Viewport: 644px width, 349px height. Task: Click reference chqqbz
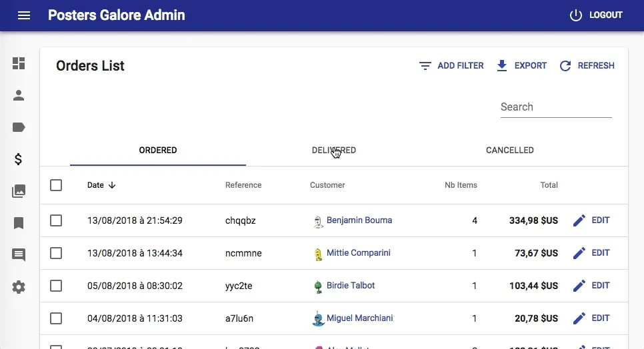click(x=240, y=221)
